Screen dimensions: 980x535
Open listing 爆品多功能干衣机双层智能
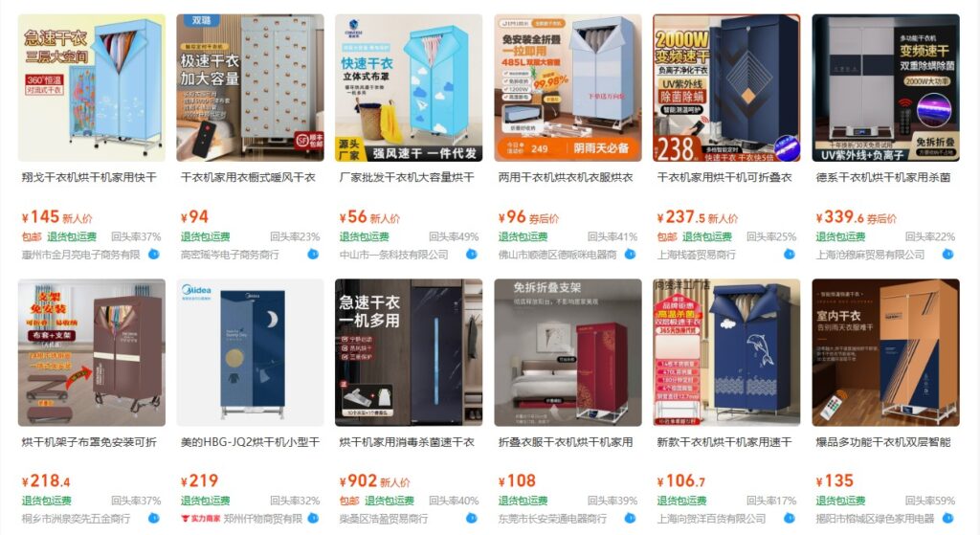(882, 442)
